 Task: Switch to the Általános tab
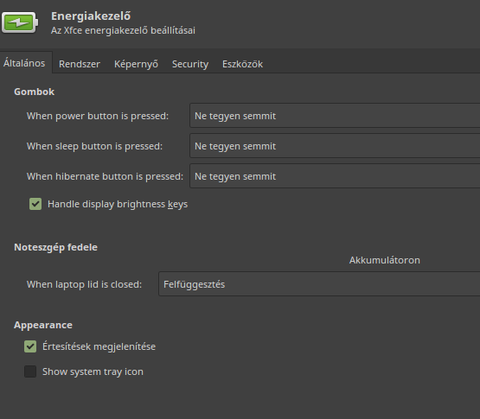[24, 63]
